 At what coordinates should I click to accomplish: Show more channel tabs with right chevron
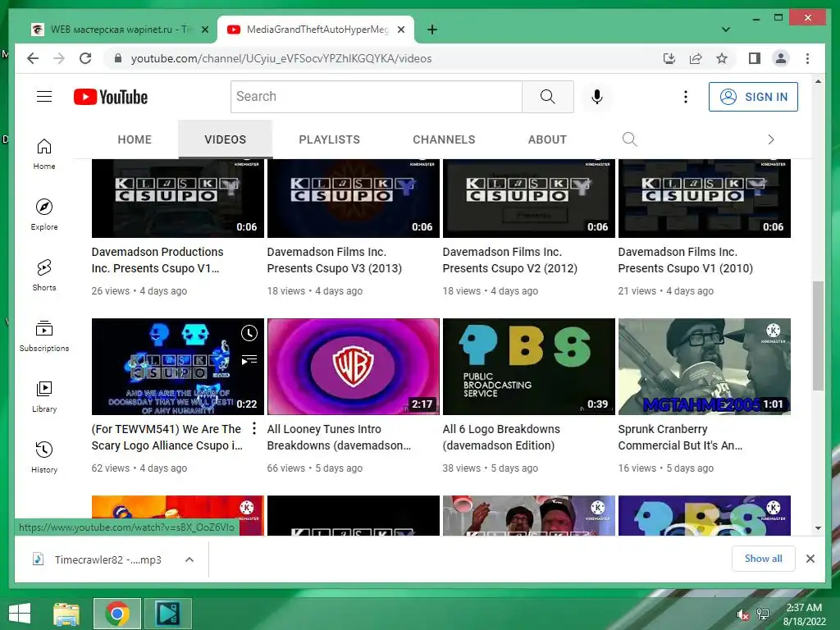click(x=771, y=139)
